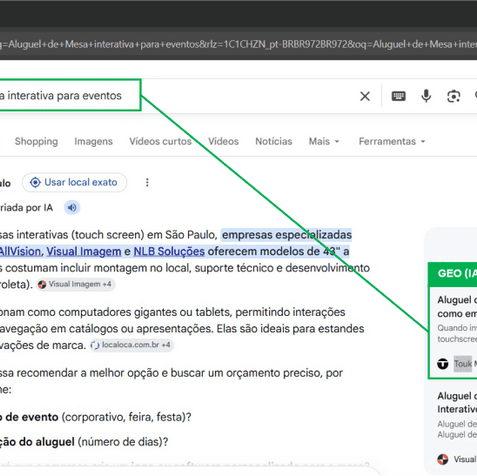Select the highlighted text empresas especializadas

[287, 235]
